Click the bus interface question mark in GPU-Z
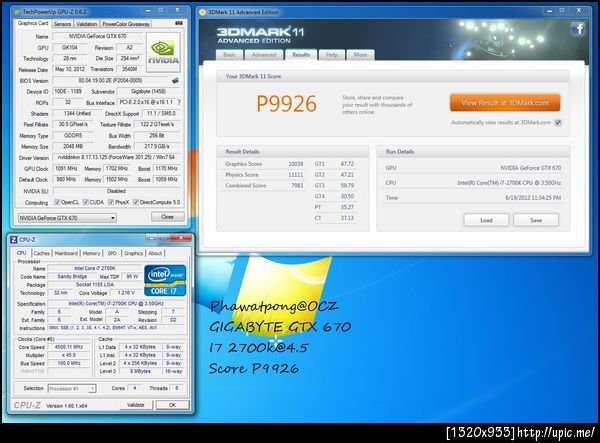Screen dimensions: 600x443 pyautogui.click(x=179, y=102)
